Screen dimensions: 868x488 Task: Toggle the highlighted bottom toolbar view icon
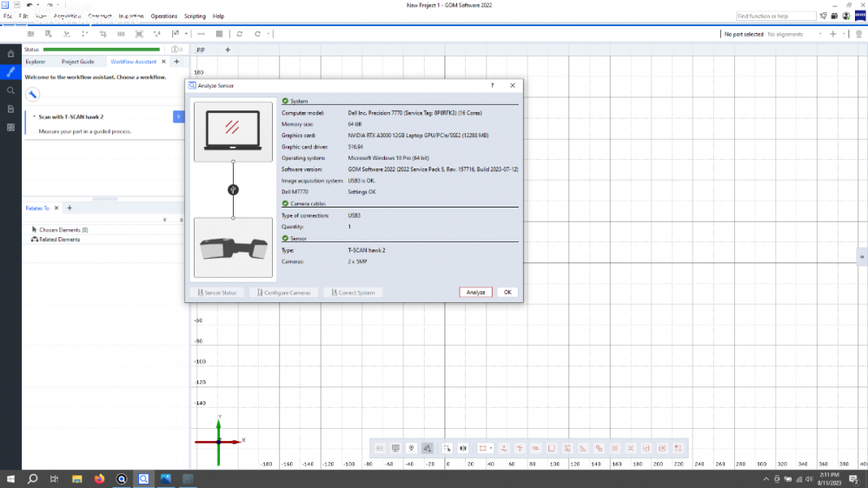click(427, 448)
